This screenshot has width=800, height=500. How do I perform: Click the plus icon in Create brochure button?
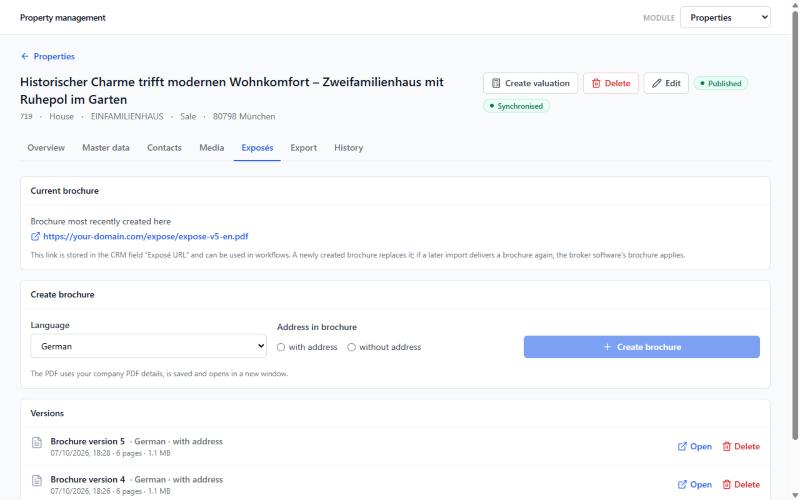coord(607,347)
